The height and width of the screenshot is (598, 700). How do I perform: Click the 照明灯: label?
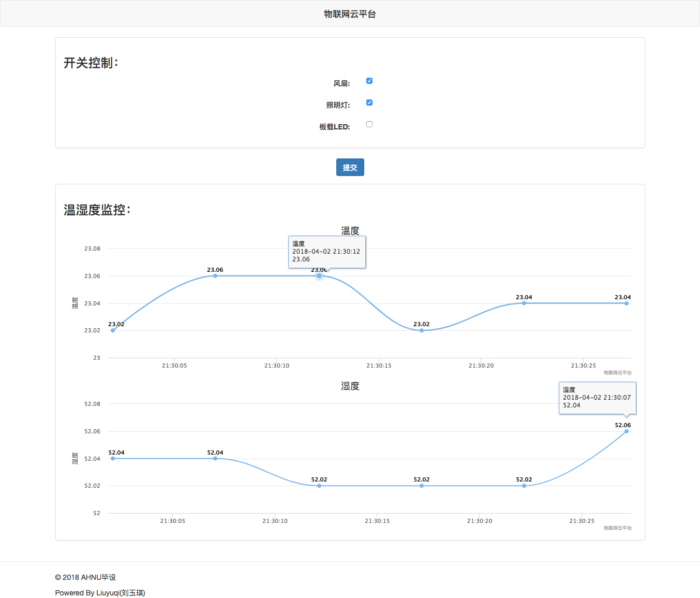point(338,105)
